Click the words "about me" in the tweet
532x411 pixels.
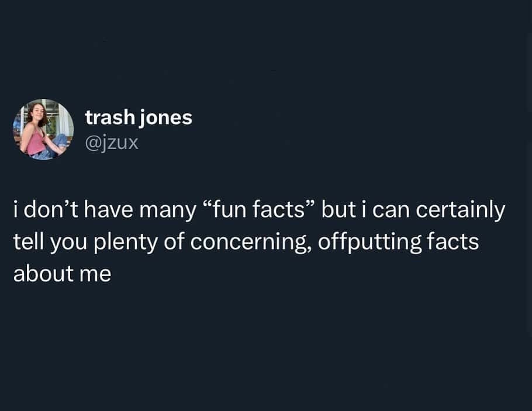[x=62, y=273]
